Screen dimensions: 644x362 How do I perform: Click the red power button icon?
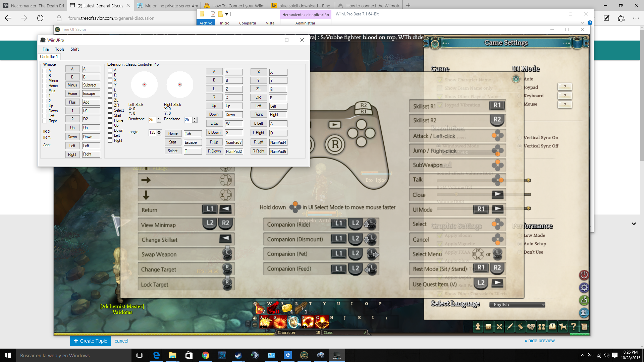coord(584,275)
